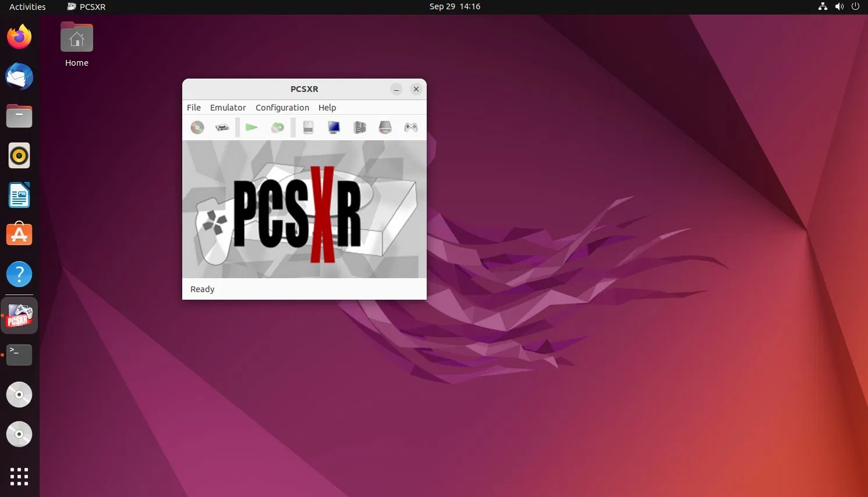Open sound settings via speakers icon

click(x=359, y=127)
